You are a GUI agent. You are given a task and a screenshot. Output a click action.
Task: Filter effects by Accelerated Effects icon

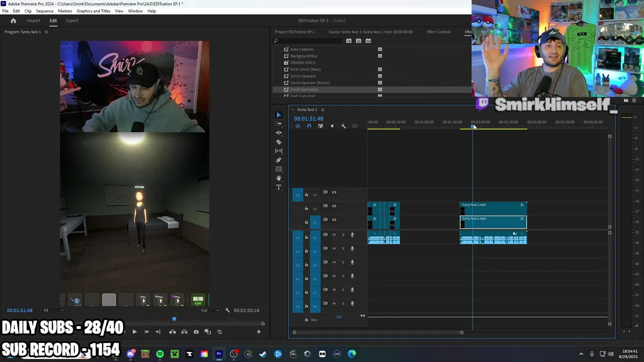[x=349, y=41]
